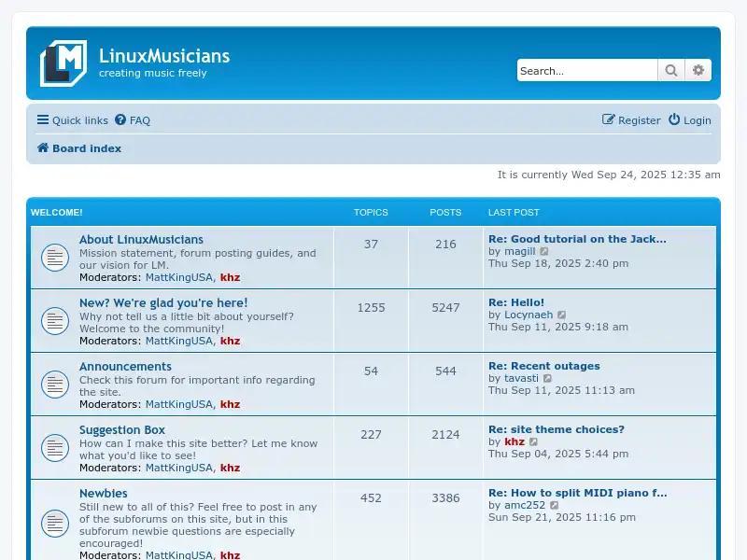This screenshot has height=560, width=747.
Task: Click the About LinuxMusicians forum icon
Action: 55,257
